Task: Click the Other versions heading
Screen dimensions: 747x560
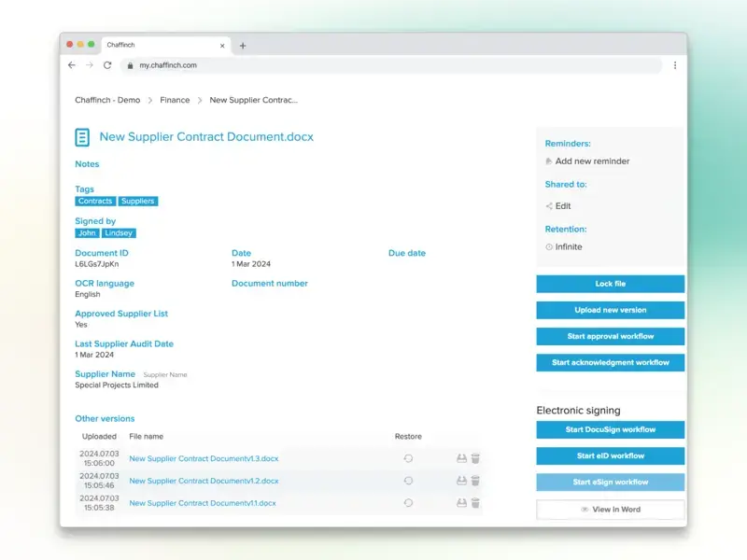Action: coord(105,418)
